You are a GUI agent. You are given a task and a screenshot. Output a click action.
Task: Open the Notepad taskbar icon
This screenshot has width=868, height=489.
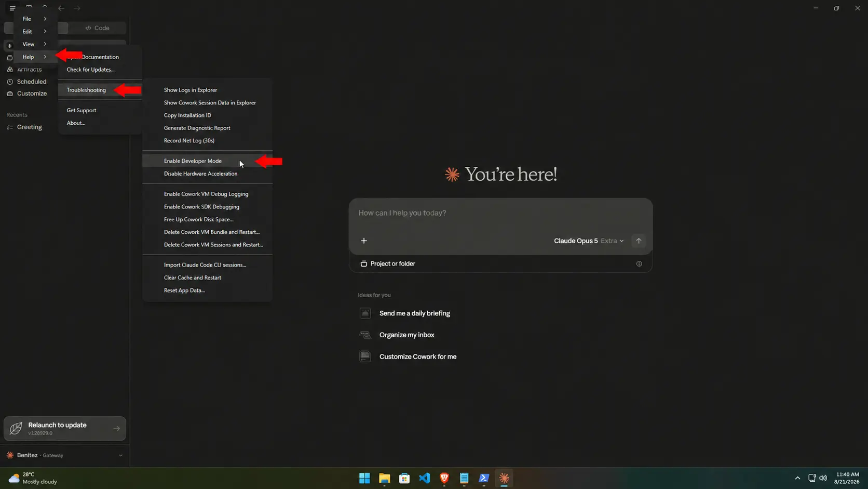point(464,478)
